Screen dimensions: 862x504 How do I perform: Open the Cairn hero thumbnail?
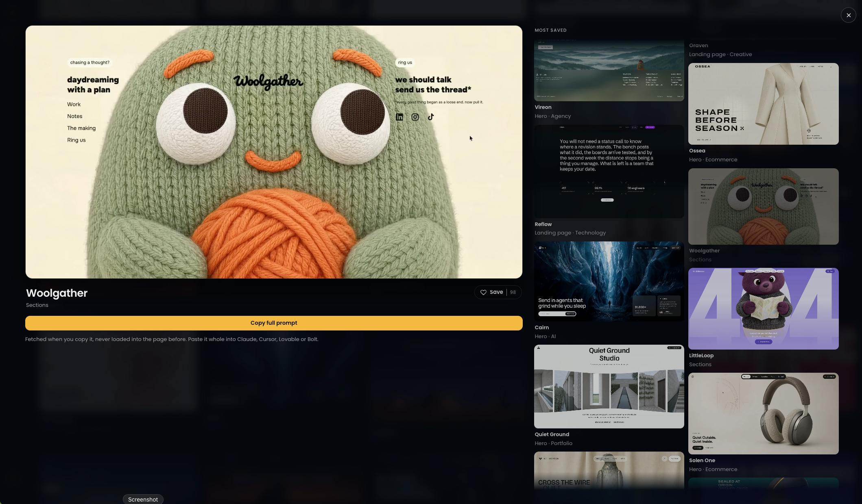609,281
